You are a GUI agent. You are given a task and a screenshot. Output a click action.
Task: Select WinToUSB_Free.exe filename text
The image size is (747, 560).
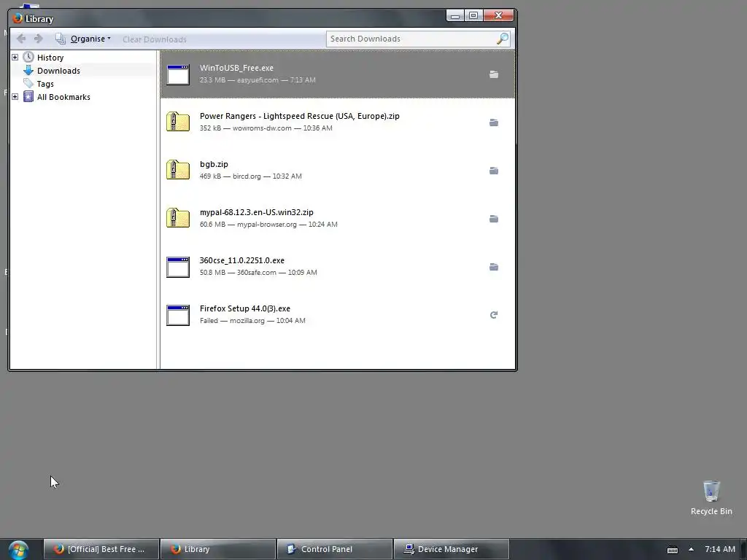coord(236,68)
